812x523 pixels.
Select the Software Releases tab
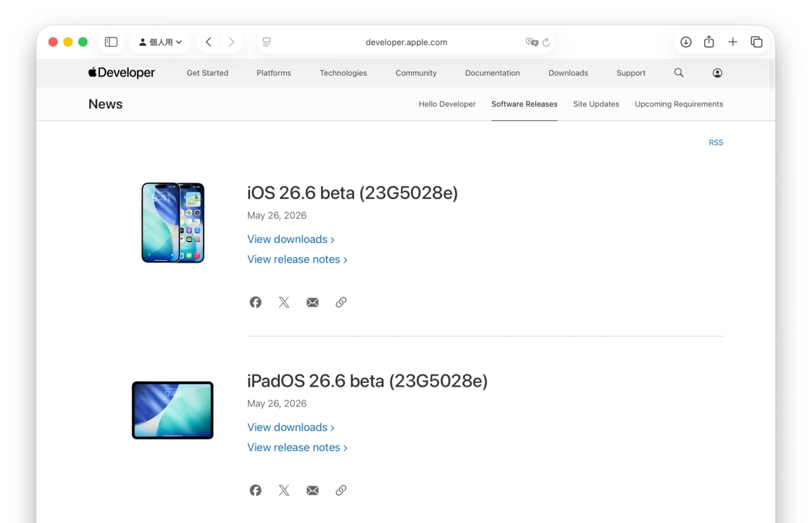coord(525,104)
